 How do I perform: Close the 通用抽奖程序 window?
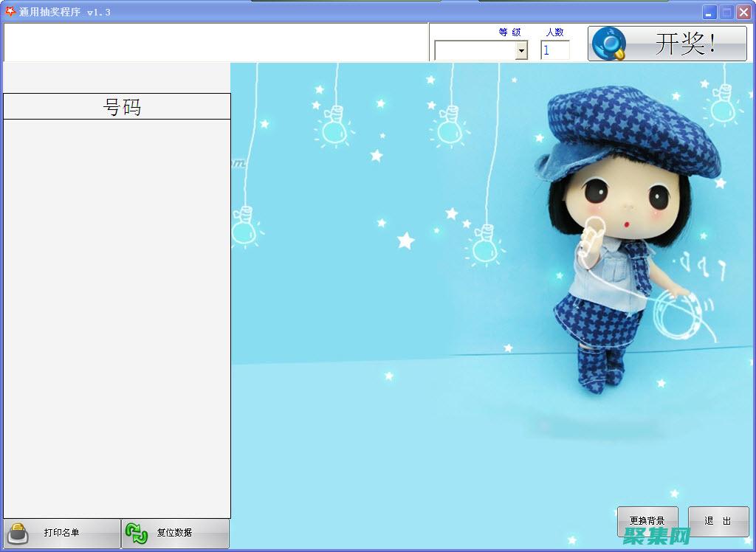[x=743, y=13]
